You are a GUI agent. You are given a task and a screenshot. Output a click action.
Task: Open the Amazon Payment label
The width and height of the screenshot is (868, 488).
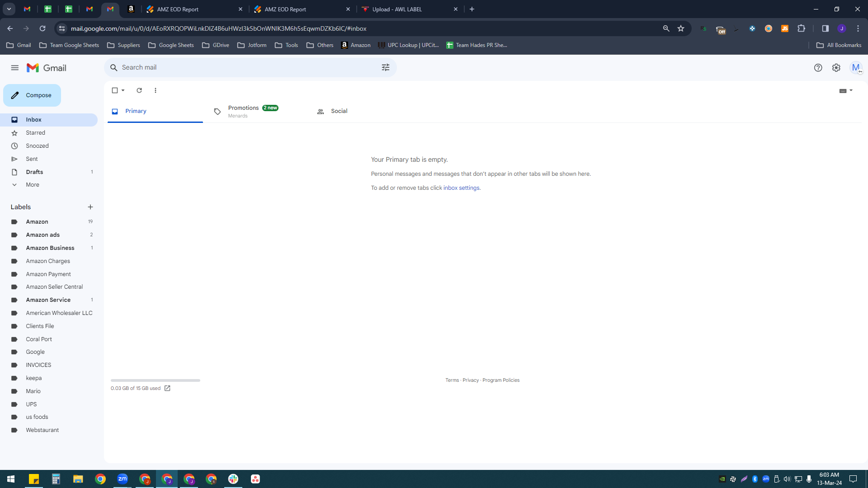(x=49, y=274)
